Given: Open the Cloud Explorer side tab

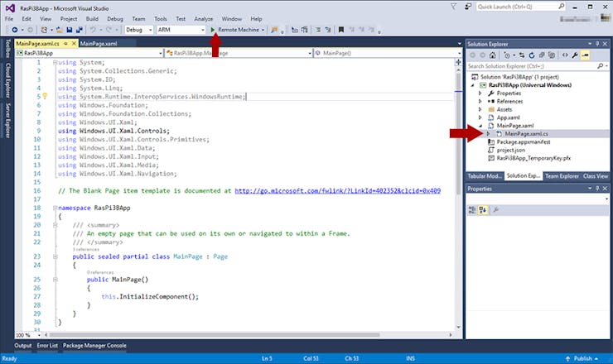Looking at the screenshot, I should 7,79.
